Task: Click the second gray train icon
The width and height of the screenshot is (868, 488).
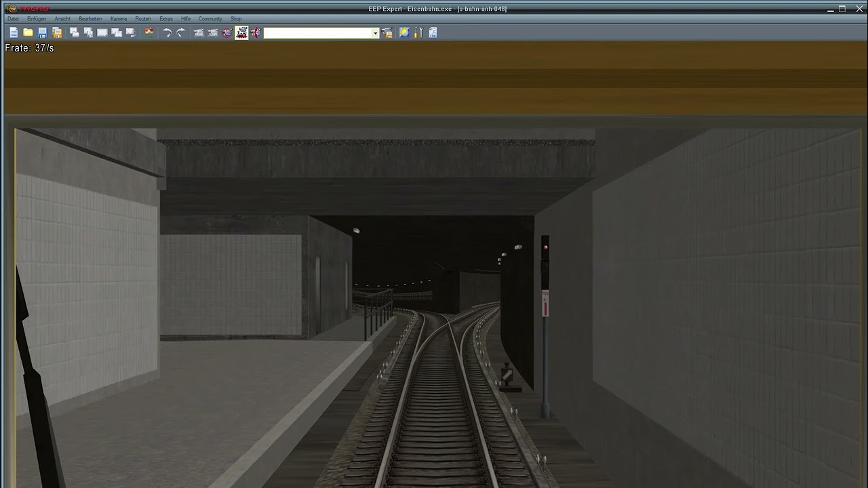Action: click(x=213, y=33)
